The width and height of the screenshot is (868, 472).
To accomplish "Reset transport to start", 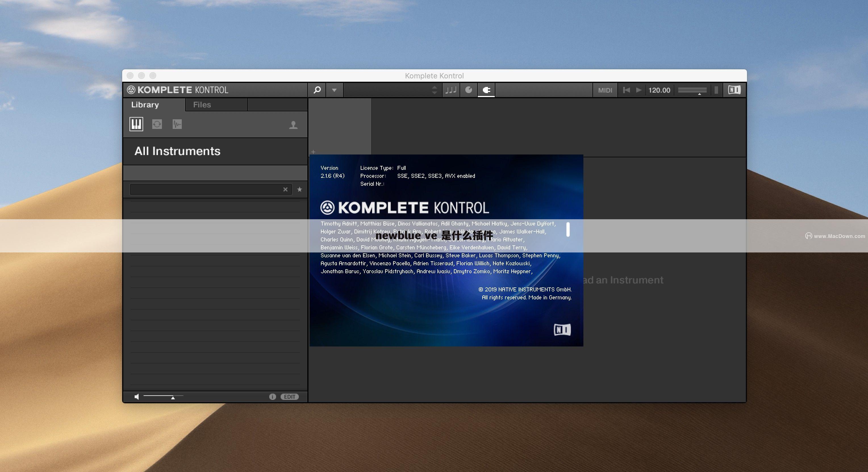I will pos(626,90).
